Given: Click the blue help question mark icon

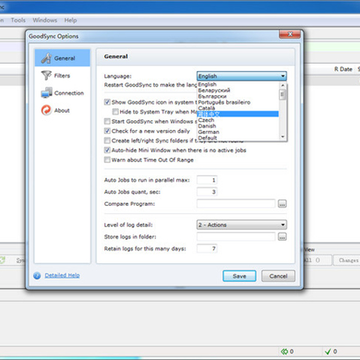Looking at the screenshot, I should pyautogui.click(x=37, y=276).
